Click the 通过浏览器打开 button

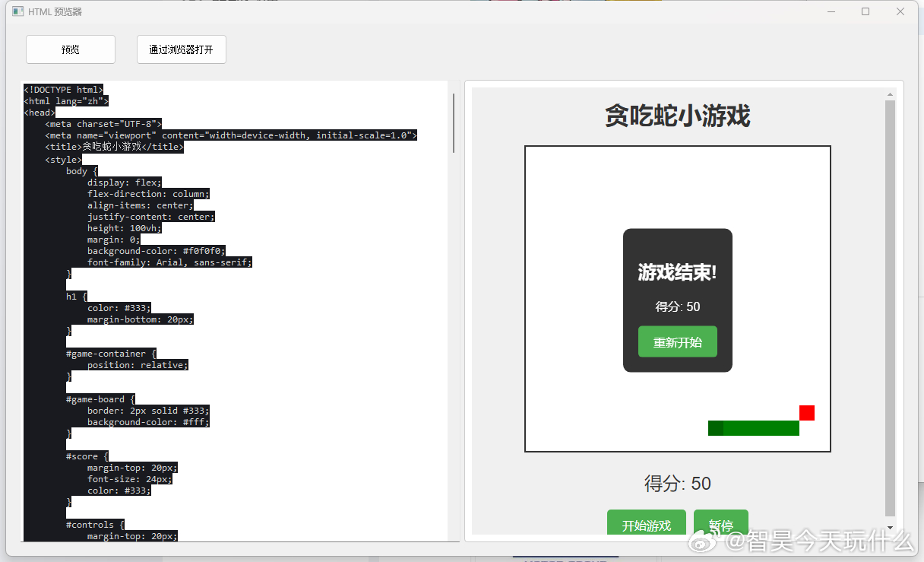(x=182, y=49)
